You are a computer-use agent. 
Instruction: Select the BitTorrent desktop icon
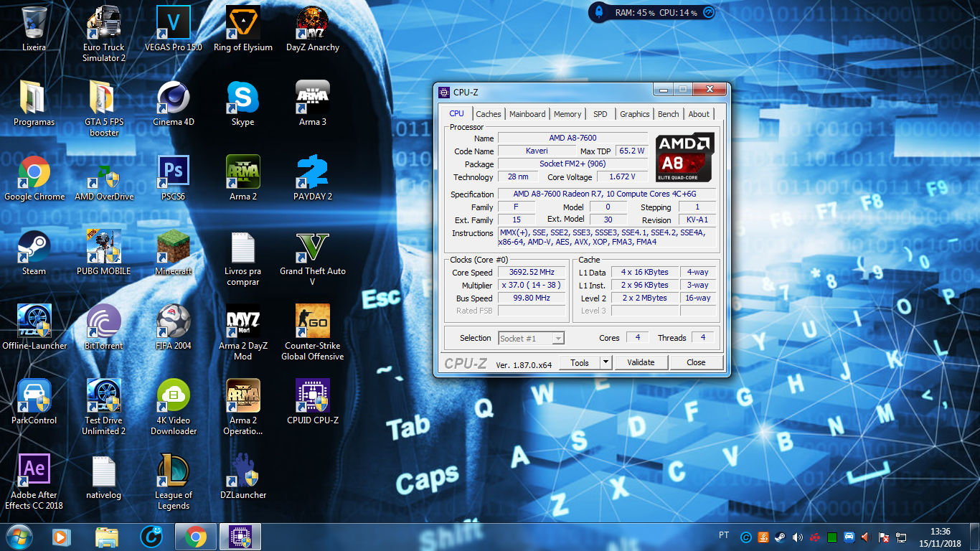point(104,327)
